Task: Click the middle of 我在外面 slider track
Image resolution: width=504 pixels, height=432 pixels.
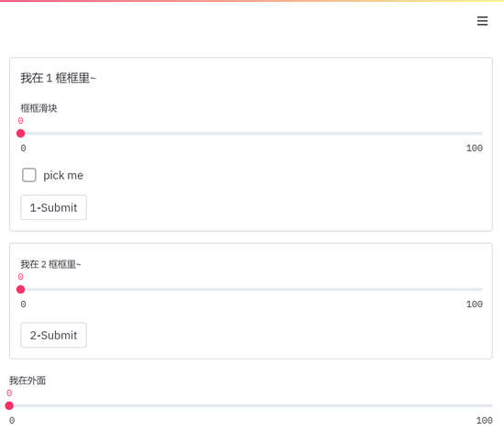Action: [x=251, y=405]
